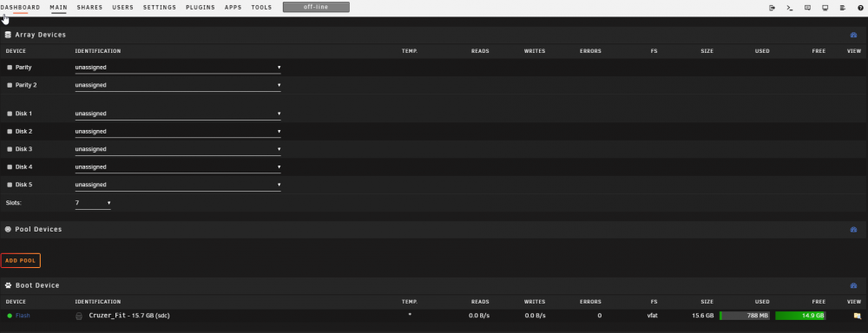Select the Main tab
This screenshot has width=868, height=333.
(x=58, y=8)
